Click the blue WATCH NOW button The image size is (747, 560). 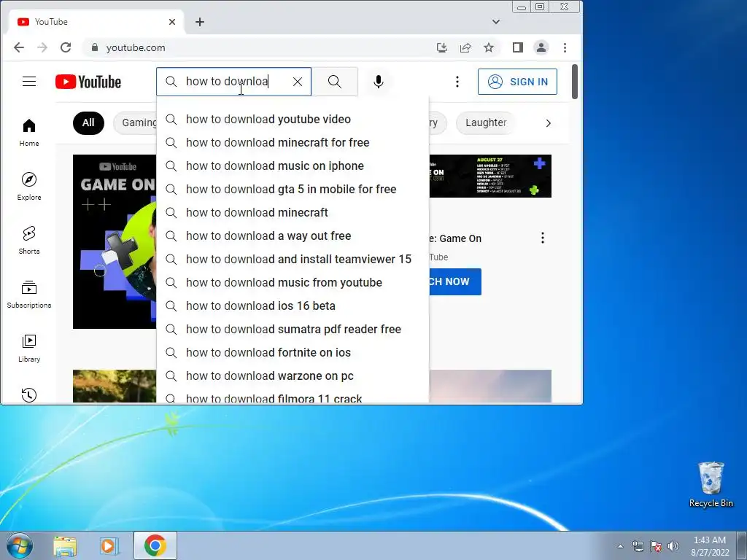pyautogui.click(x=455, y=281)
